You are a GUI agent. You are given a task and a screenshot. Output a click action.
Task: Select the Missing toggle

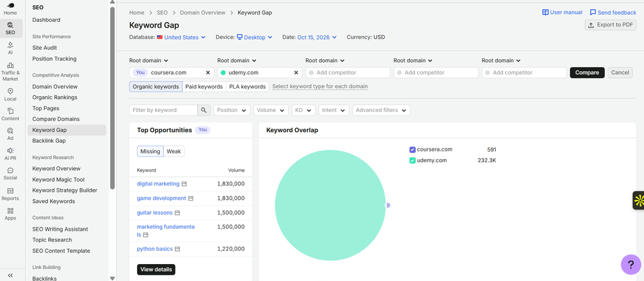point(150,151)
